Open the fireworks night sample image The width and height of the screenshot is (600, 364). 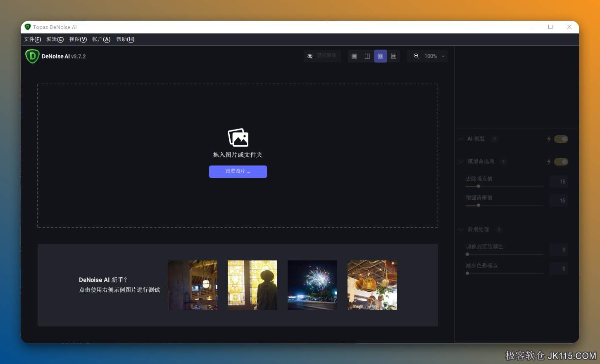(312, 285)
